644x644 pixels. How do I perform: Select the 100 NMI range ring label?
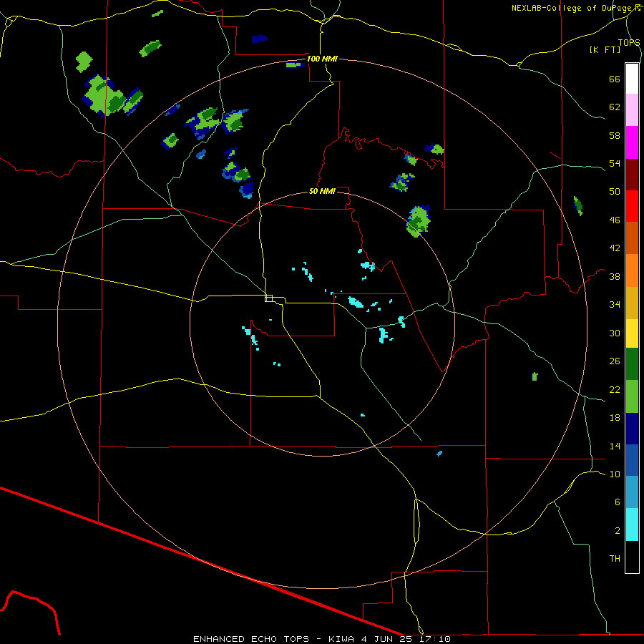(x=322, y=59)
